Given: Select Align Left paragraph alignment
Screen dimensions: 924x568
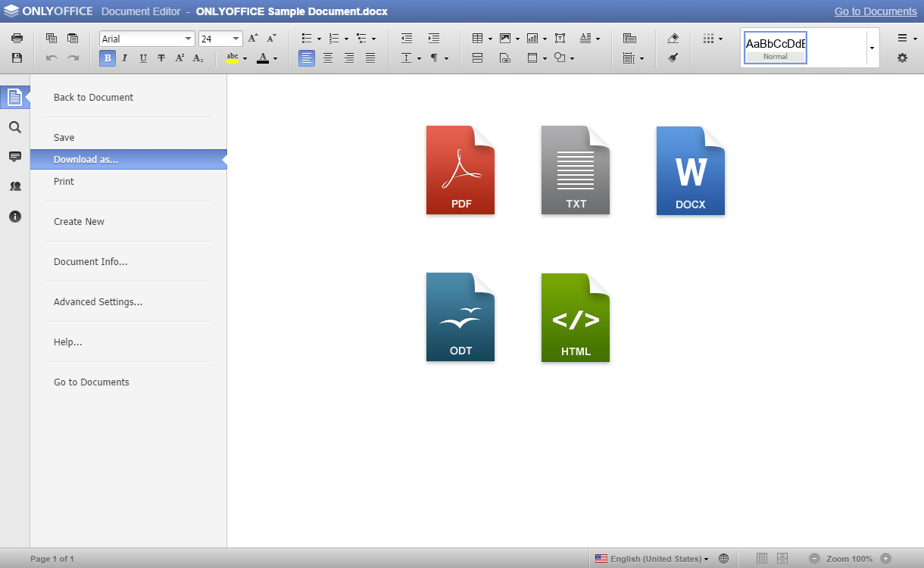Looking at the screenshot, I should [306, 58].
